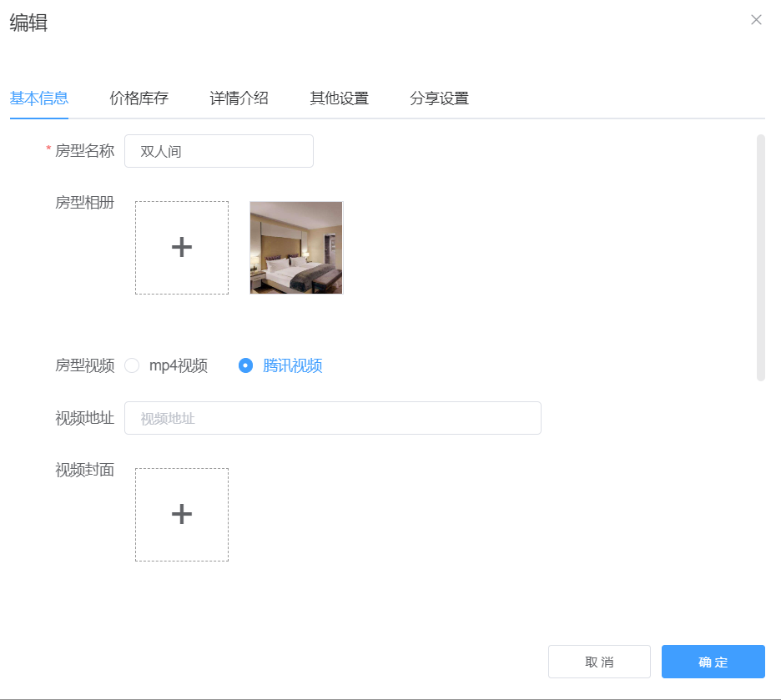The height and width of the screenshot is (700, 781).
Task: Go to the 其他设置 tab
Action: click(x=340, y=98)
